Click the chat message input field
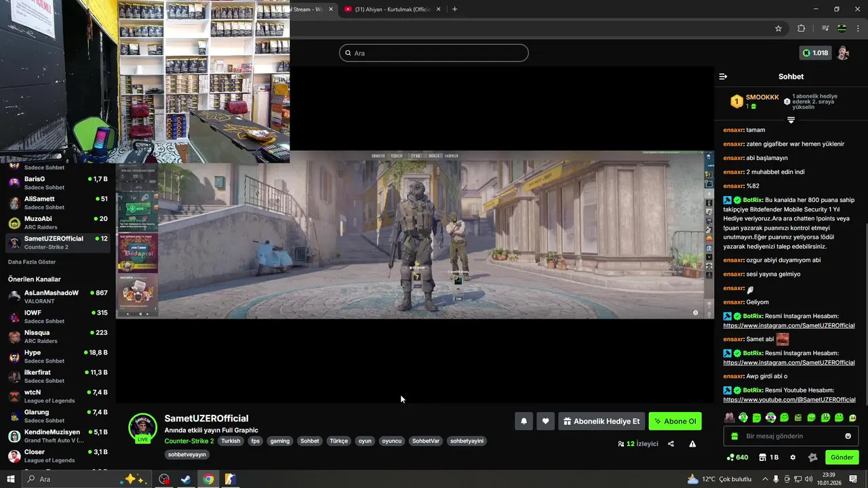The width and height of the screenshot is (868, 488). point(791,436)
